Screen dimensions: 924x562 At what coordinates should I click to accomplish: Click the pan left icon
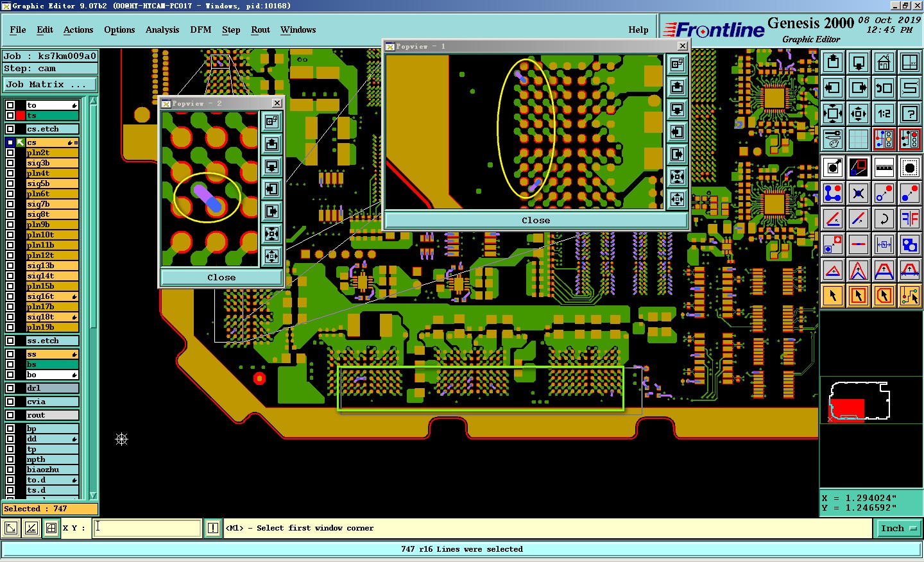click(x=833, y=89)
